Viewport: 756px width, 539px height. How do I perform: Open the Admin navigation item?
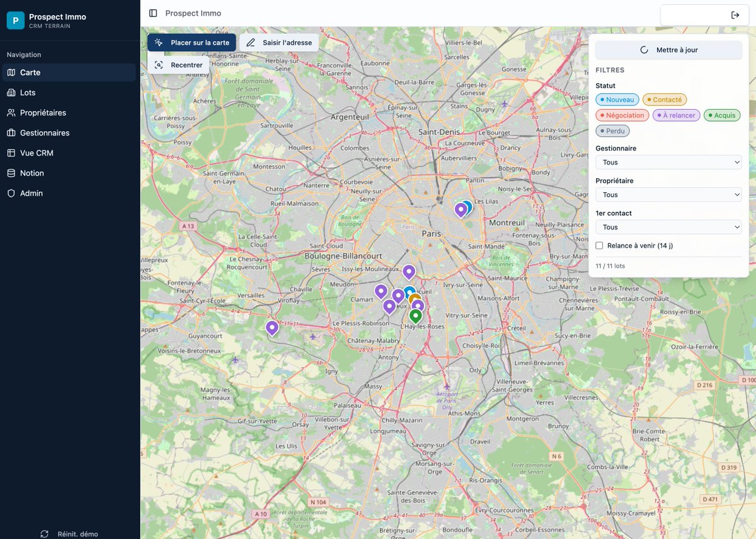tap(69, 194)
